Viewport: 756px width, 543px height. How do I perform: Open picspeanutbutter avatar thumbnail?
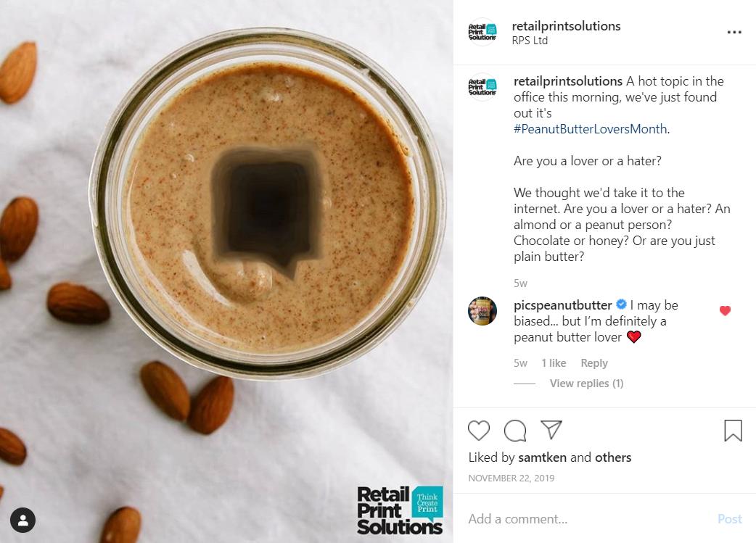click(x=482, y=311)
